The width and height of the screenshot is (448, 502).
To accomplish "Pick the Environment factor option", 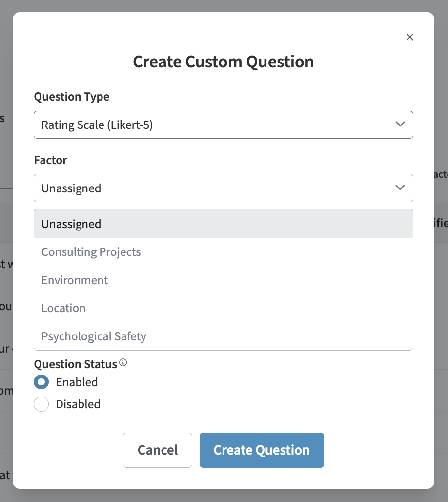I will click(x=223, y=280).
